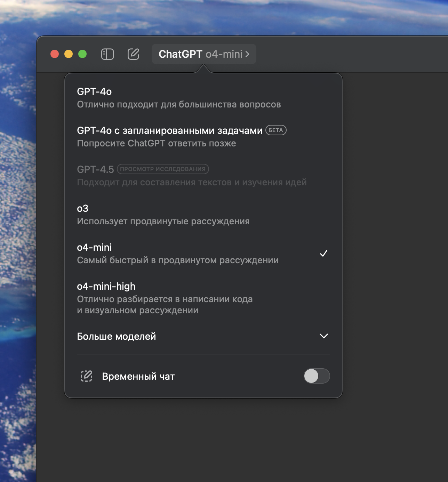Click the text Попросите ChatGPT ответить позже

coord(157,143)
